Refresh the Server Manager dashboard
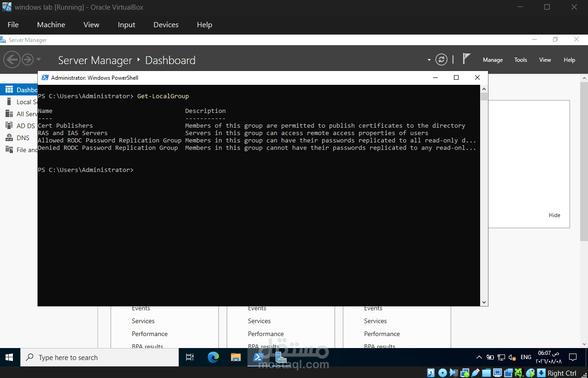 [441, 59]
